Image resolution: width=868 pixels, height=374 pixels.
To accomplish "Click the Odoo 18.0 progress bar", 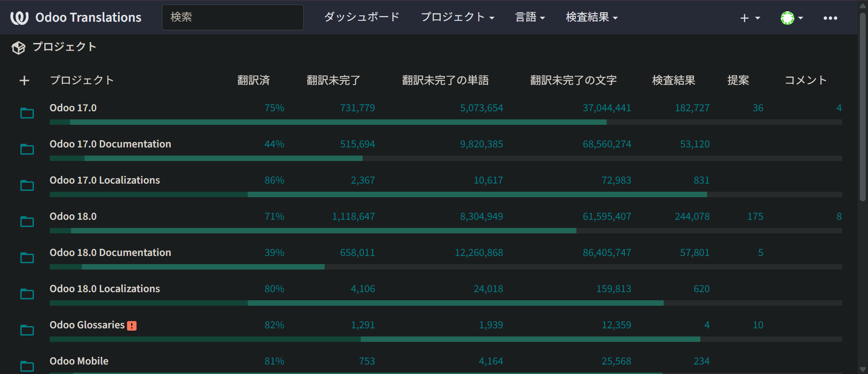I will point(446,231).
